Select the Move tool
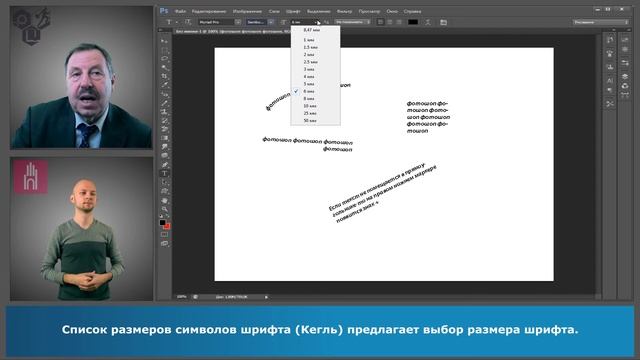This screenshot has height=360, width=640. coord(164,42)
